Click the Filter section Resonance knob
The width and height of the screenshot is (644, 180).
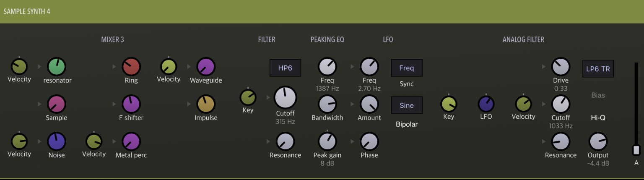285,141
